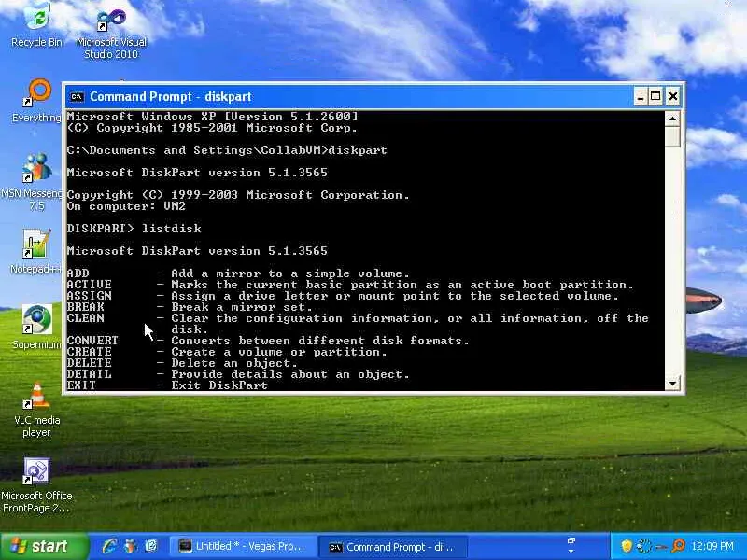Close the Command Prompt diskpart window
Screen dimensions: 747x560
[672, 97]
